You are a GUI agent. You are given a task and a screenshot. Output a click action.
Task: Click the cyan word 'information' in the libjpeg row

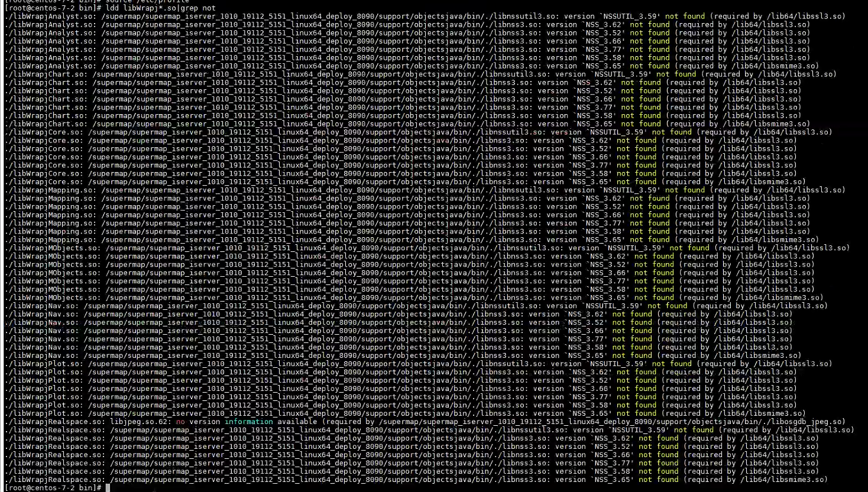[x=249, y=422]
